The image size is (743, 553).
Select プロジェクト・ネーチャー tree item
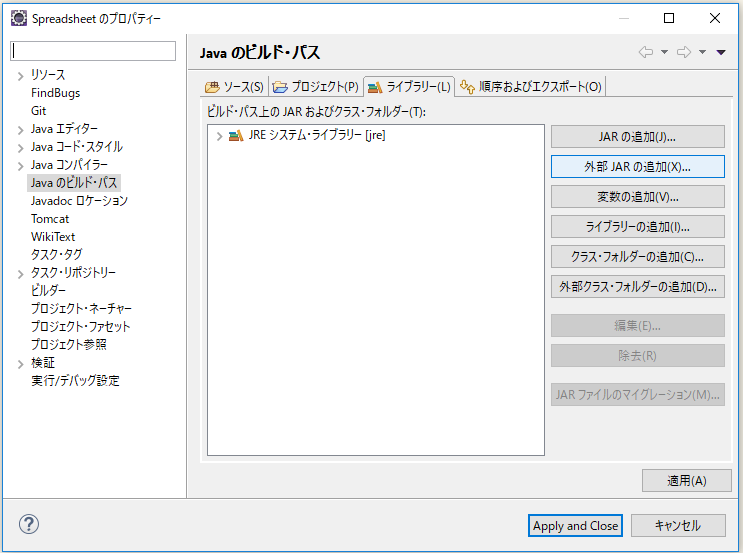point(81,308)
